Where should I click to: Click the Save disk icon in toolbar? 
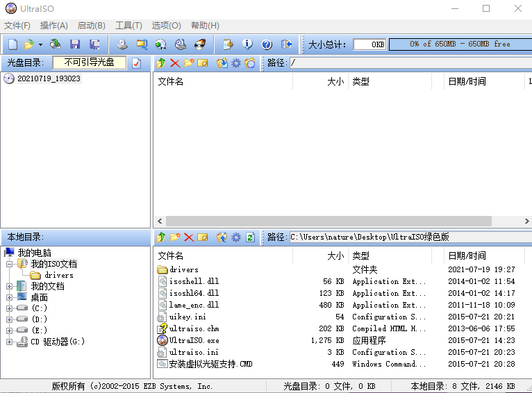[74, 44]
